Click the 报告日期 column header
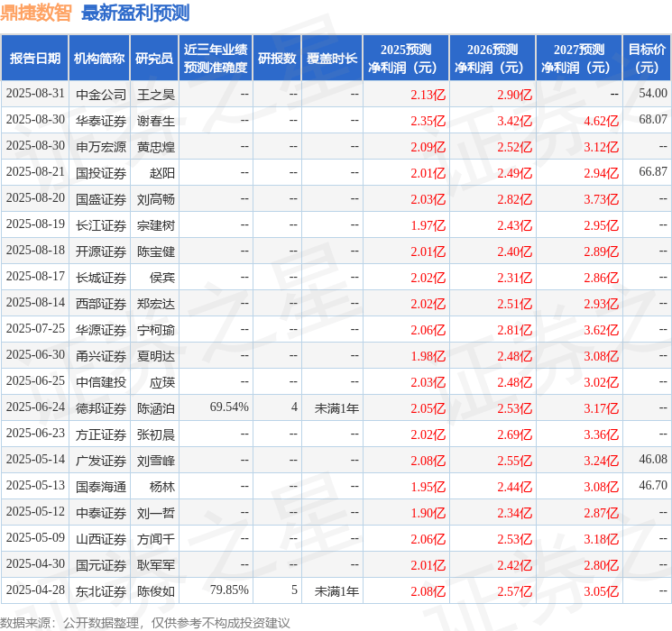Screen dimensions: 672x631 pos(35,59)
